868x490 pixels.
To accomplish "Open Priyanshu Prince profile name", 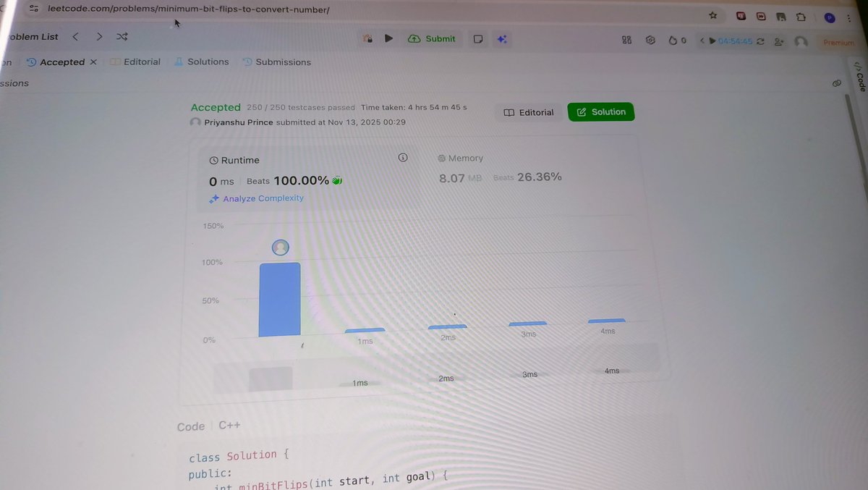I will [238, 122].
